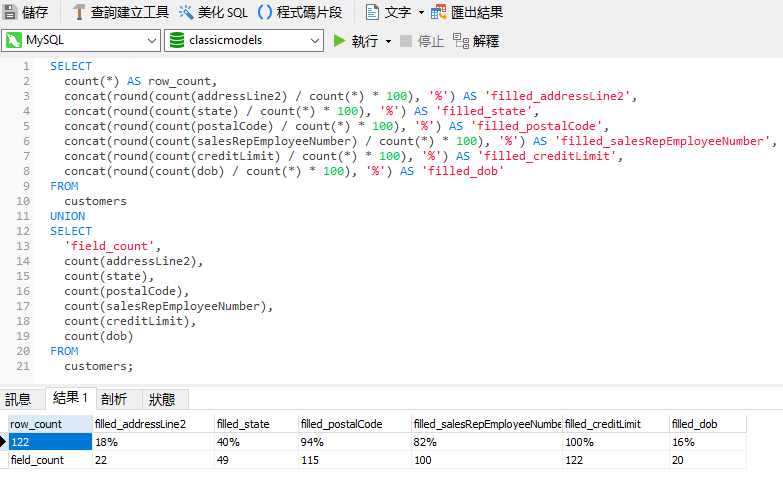Screen dimensions: 783x477
Task: Click the filled_creditLimit column header
Action: tap(616, 424)
